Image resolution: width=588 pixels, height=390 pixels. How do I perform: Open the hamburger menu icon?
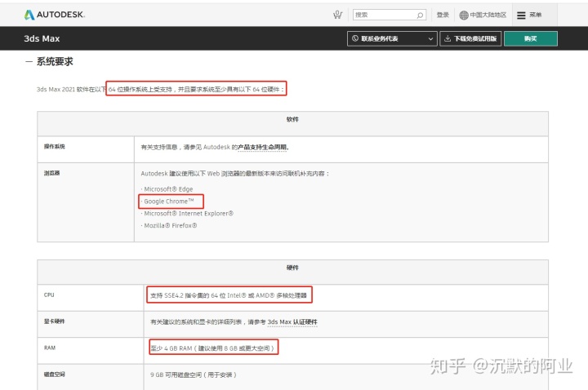(521, 15)
